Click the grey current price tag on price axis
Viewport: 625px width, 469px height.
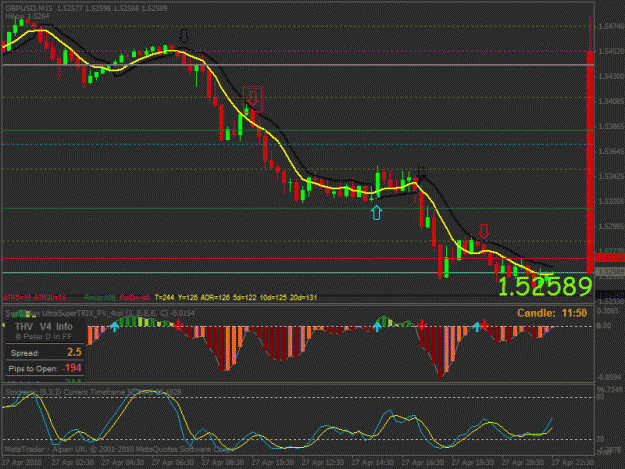pyautogui.click(x=610, y=273)
